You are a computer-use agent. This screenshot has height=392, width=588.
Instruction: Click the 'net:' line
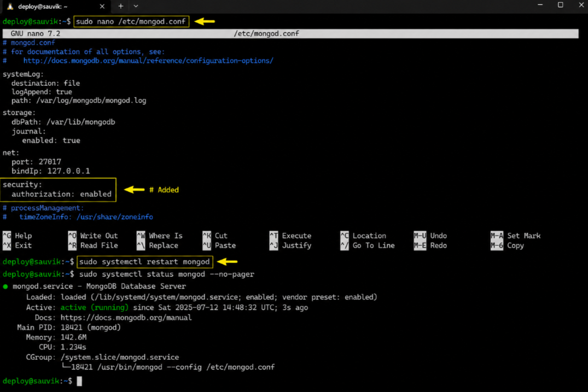[11, 153]
